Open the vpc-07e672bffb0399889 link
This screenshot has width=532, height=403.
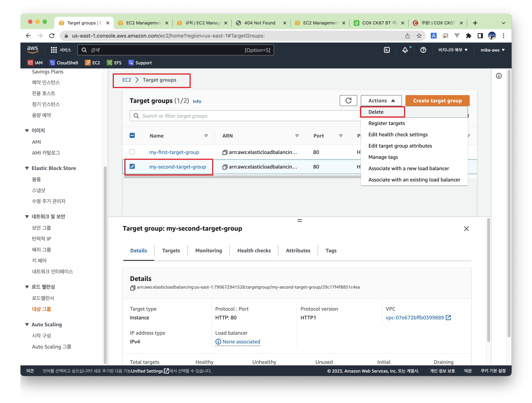click(x=415, y=318)
